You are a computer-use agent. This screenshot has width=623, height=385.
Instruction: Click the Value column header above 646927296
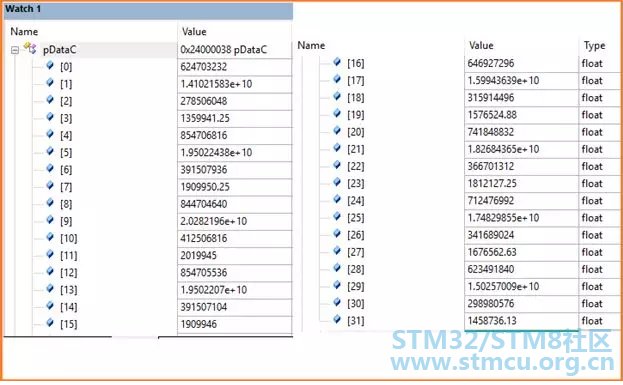point(481,46)
